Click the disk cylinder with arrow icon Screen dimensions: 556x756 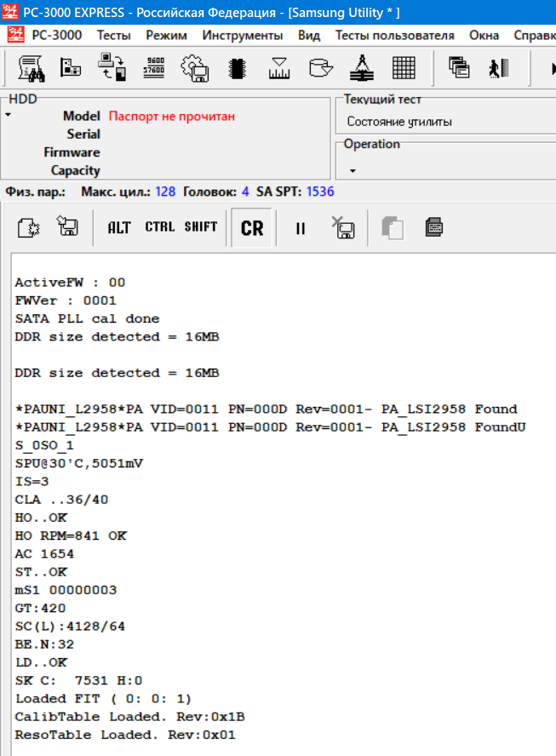[x=321, y=68]
